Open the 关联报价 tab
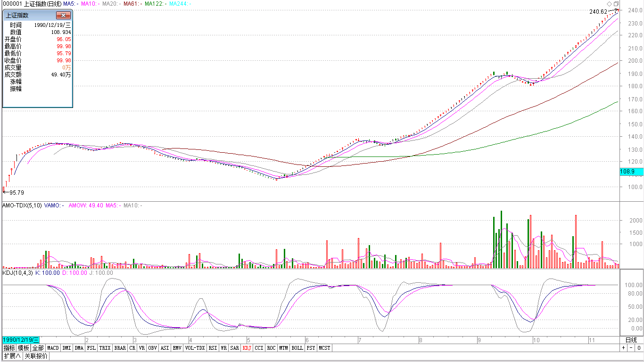 click(x=36, y=356)
